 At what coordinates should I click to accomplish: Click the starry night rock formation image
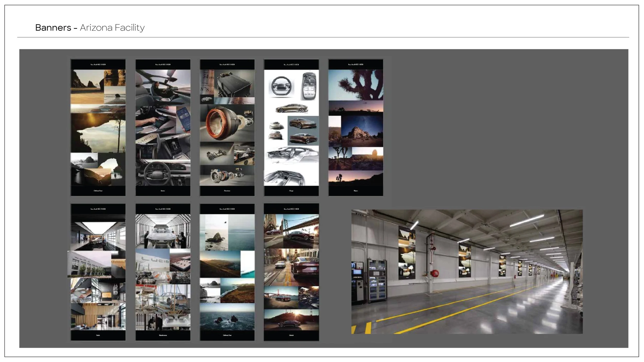click(x=362, y=131)
